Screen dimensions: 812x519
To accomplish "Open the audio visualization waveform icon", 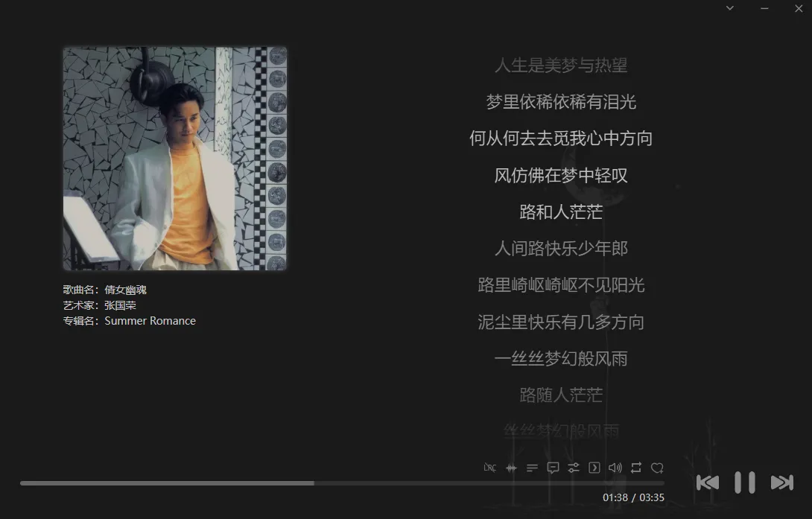I will 511,468.
